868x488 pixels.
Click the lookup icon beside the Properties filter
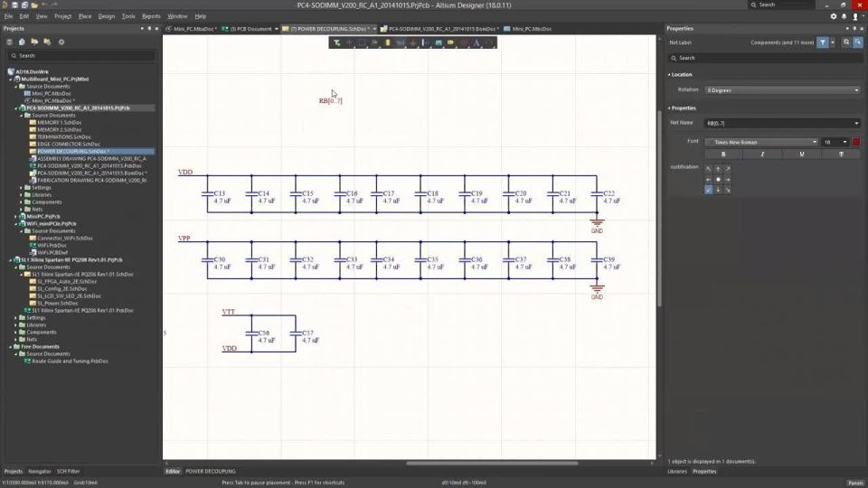point(846,42)
